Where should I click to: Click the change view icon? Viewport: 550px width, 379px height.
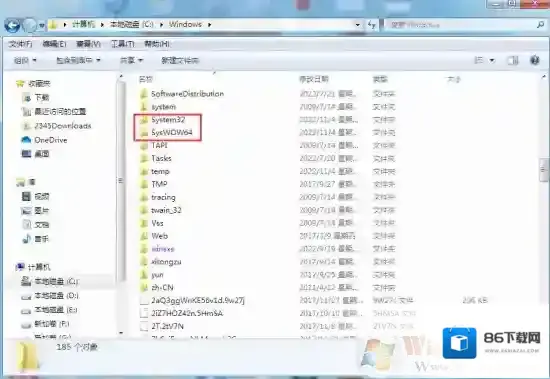click(x=479, y=60)
